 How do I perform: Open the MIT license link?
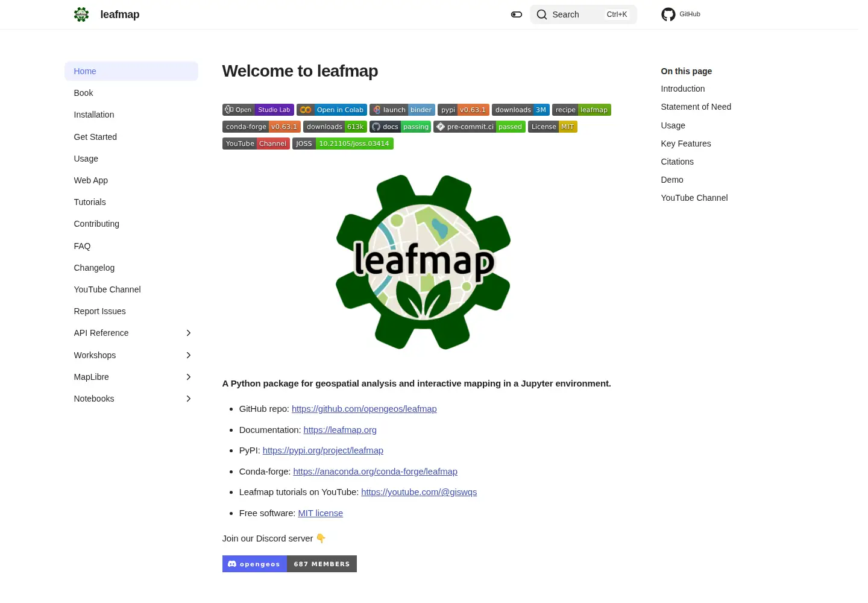click(x=321, y=513)
